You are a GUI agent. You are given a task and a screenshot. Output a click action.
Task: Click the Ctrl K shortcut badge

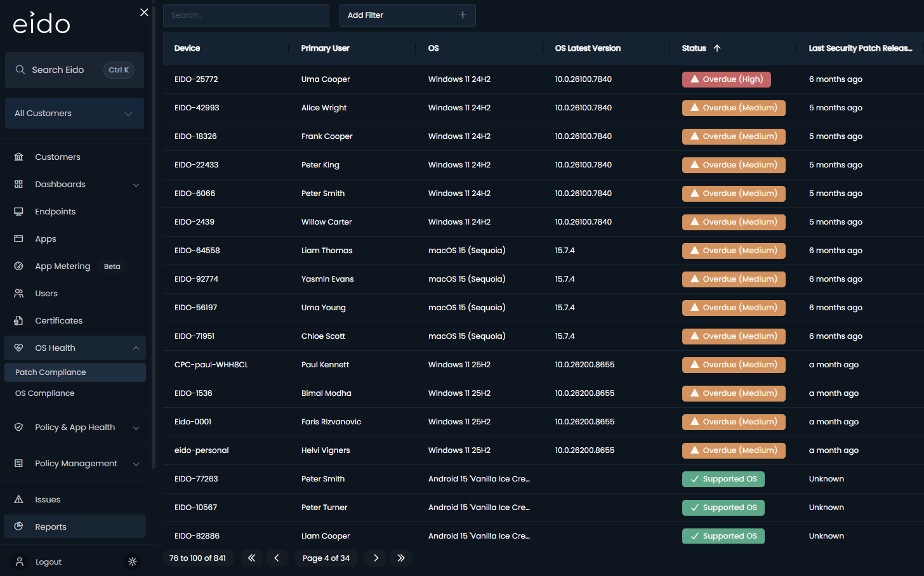(x=119, y=70)
